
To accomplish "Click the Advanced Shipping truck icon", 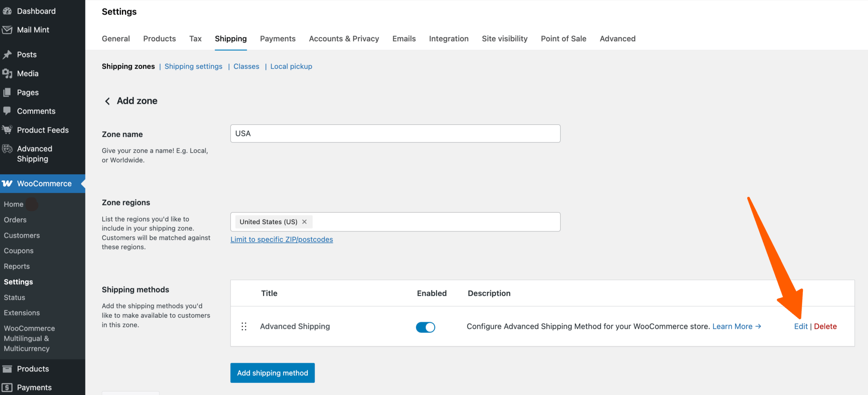I will (x=7, y=149).
